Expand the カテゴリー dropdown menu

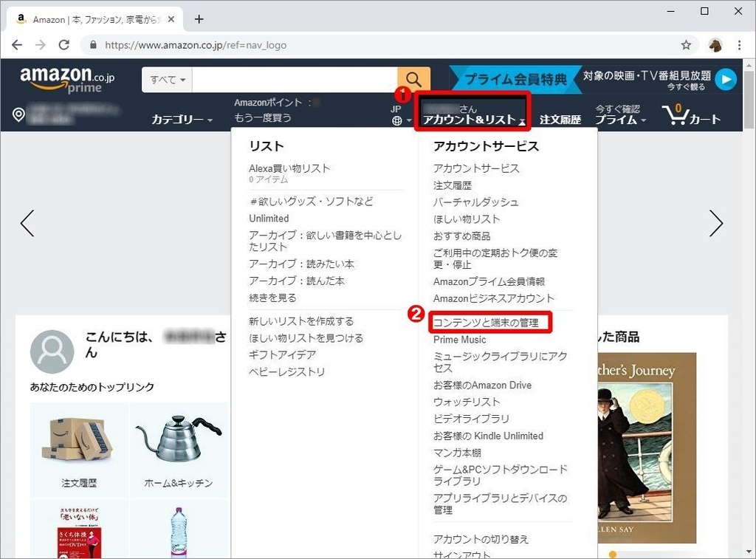[x=182, y=119]
